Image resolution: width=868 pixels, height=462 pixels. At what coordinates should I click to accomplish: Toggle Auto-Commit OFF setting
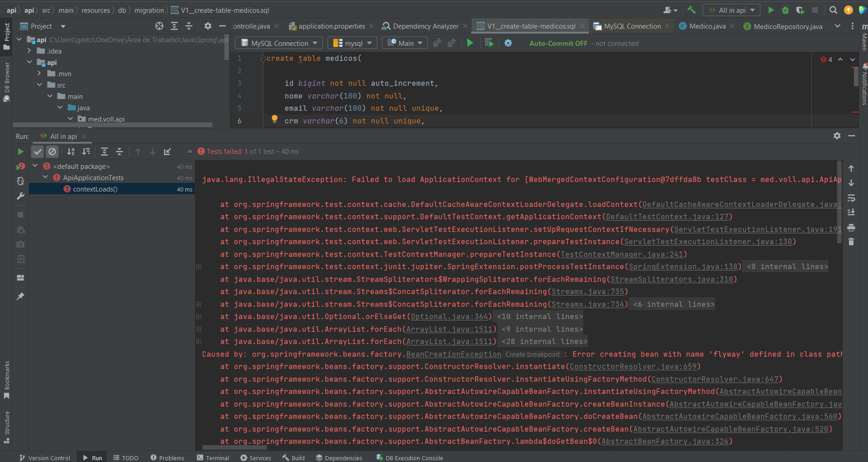pos(558,44)
